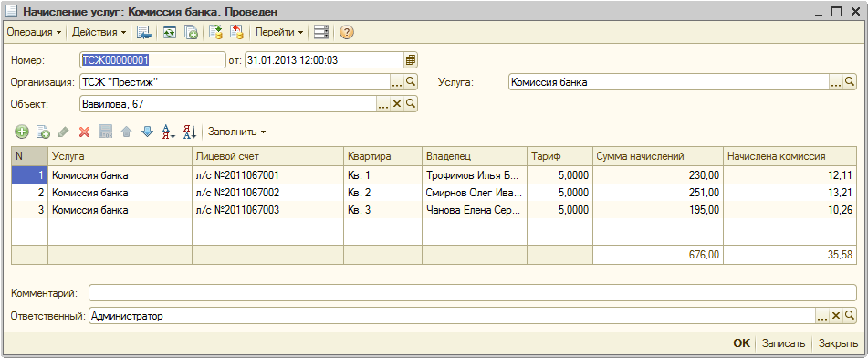
Task: Click the 195,00 accrual amount cell
Action: tap(658, 210)
